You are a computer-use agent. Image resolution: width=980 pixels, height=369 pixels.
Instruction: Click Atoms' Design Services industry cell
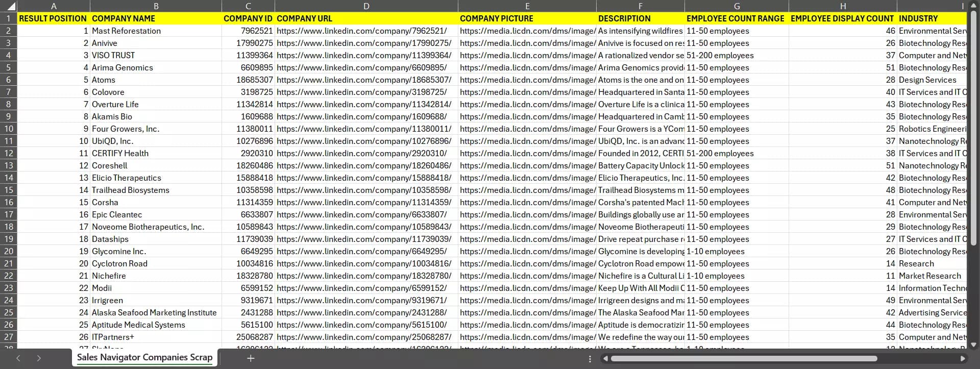click(932, 80)
